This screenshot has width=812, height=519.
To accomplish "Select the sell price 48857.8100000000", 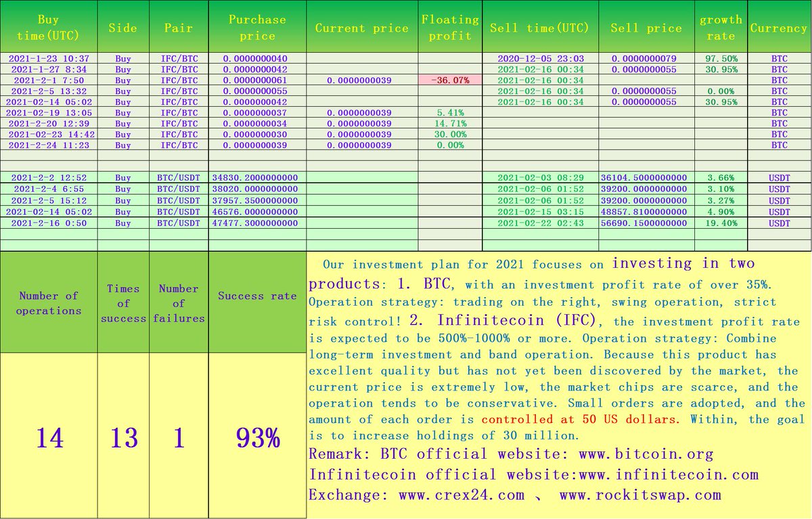I will pos(646,212).
